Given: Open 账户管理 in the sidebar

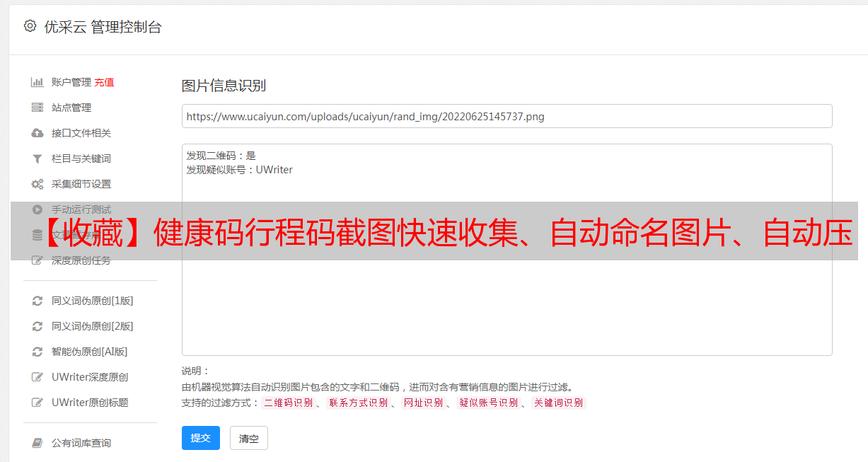Looking at the screenshot, I should tap(71, 82).
